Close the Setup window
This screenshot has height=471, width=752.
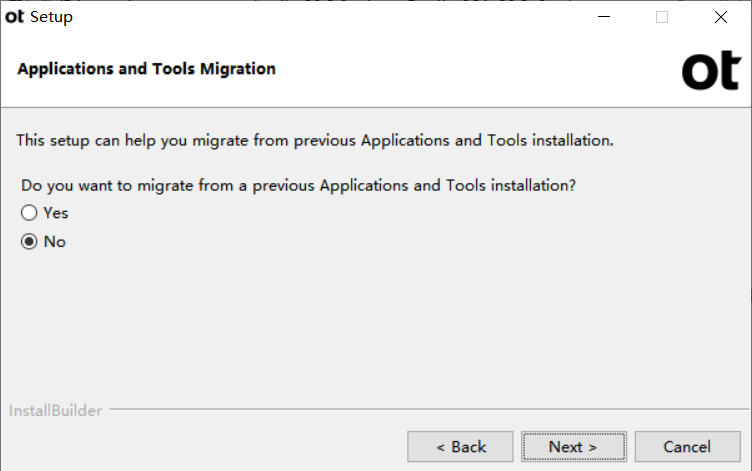click(x=720, y=17)
